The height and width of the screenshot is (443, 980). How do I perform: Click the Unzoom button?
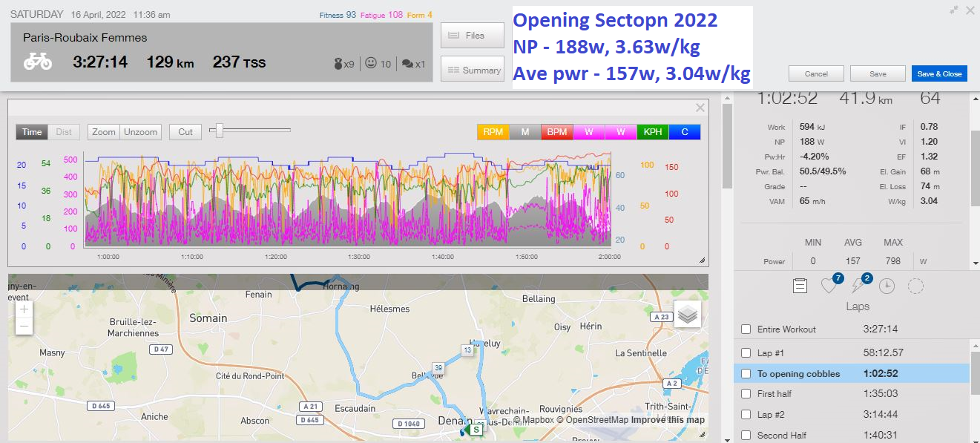click(141, 132)
